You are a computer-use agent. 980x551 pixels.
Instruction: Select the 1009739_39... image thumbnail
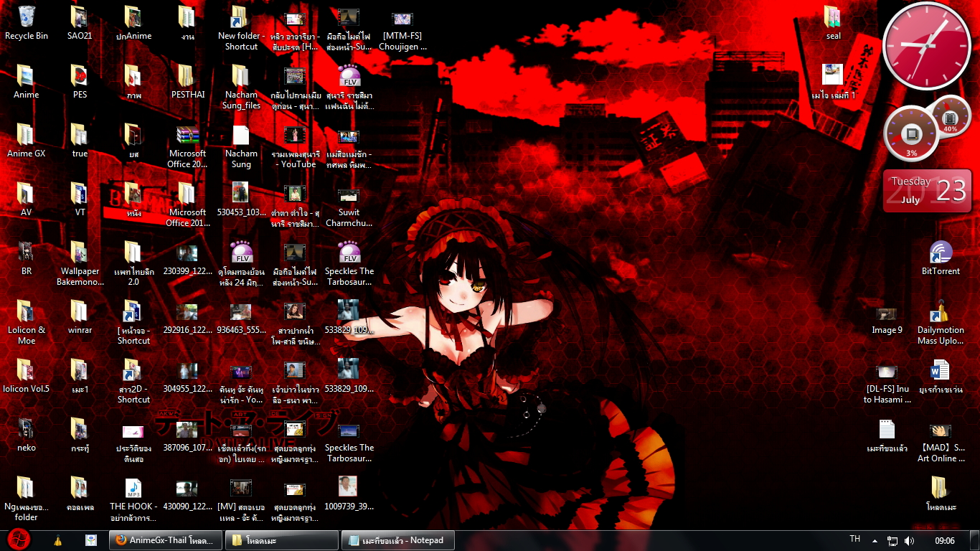[349, 494]
